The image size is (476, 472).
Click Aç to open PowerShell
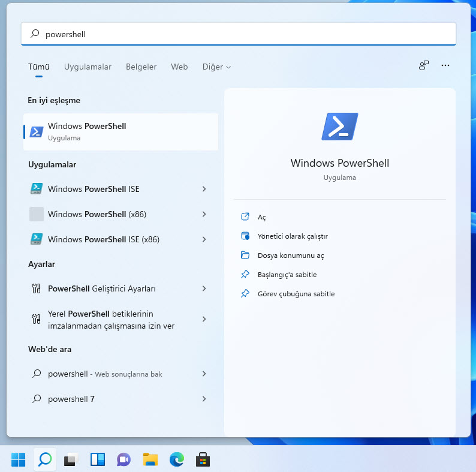coord(261,217)
